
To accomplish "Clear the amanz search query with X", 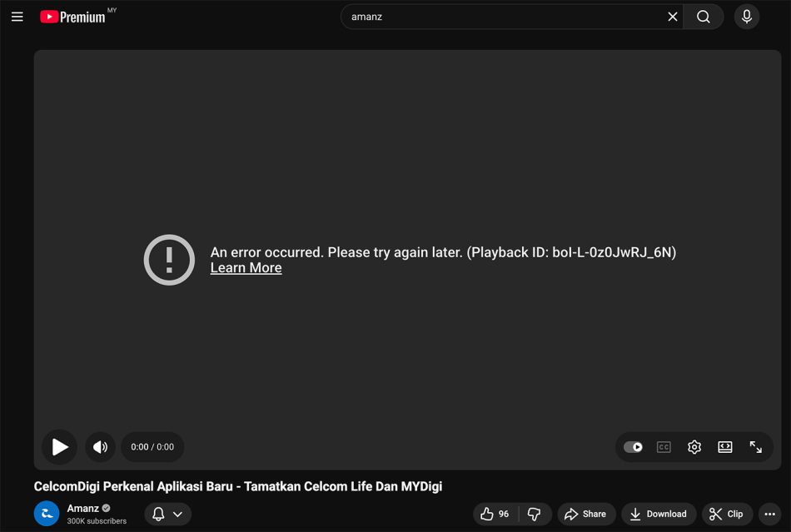I will click(673, 16).
